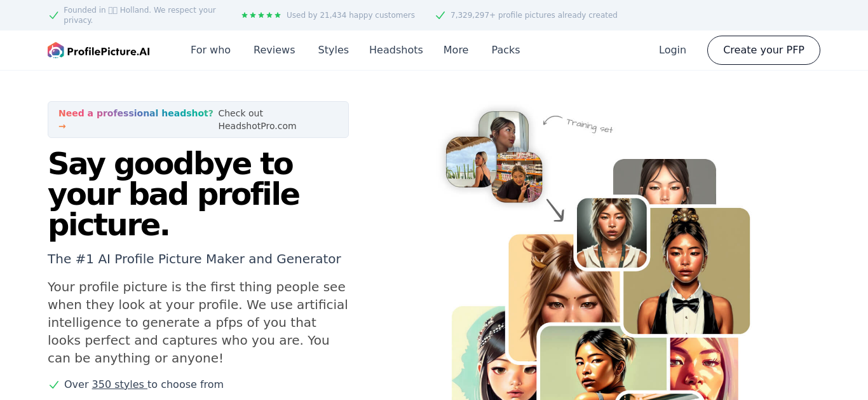The height and width of the screenshot is (400, 868).
Task: Go to the Reviews section
Action: (275, 50)
